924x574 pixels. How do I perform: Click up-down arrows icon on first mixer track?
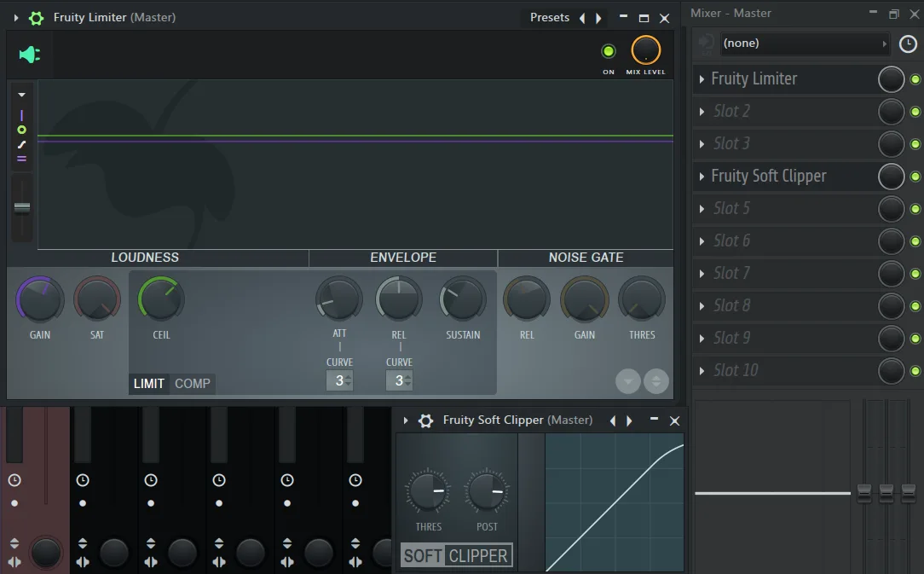point(14,543)
